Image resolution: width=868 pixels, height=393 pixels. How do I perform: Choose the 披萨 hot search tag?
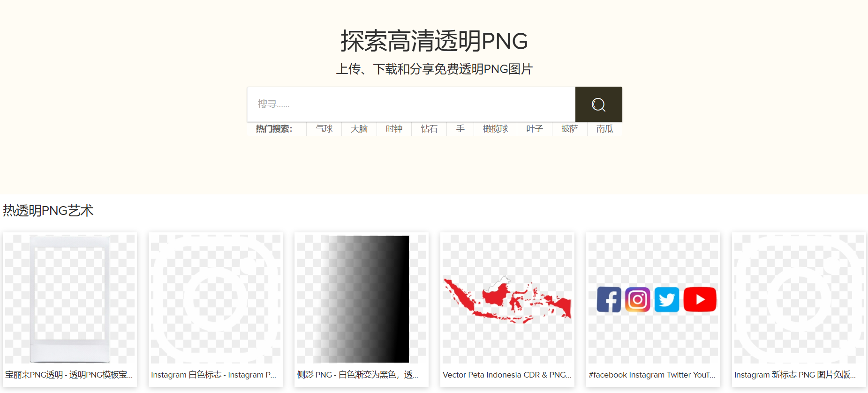tap(570, 129)
